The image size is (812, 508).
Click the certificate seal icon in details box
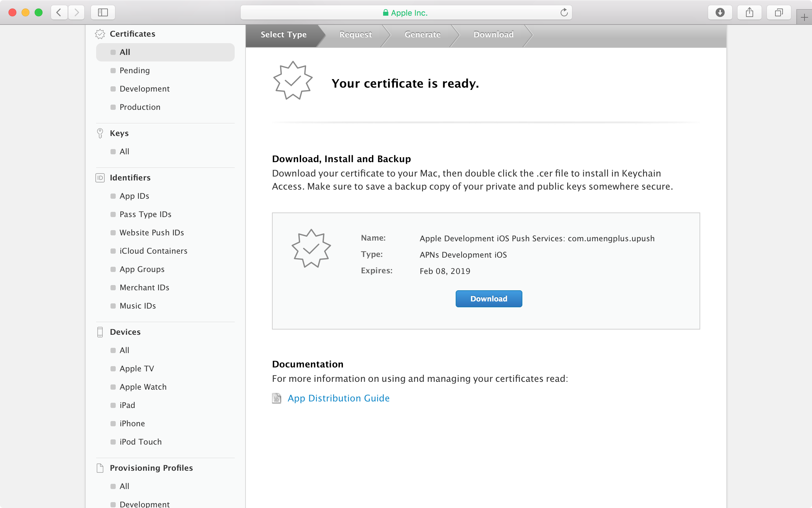(x=311, y=249)
